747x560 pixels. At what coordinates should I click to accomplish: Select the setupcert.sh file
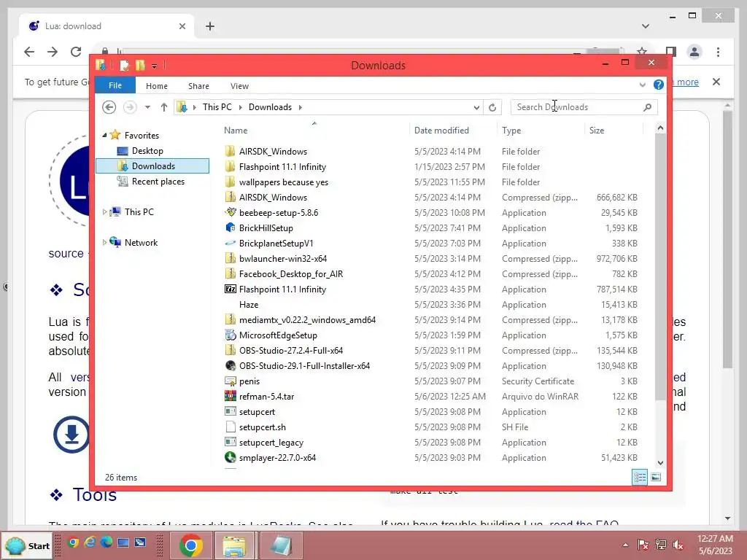[x=263, y=427]
